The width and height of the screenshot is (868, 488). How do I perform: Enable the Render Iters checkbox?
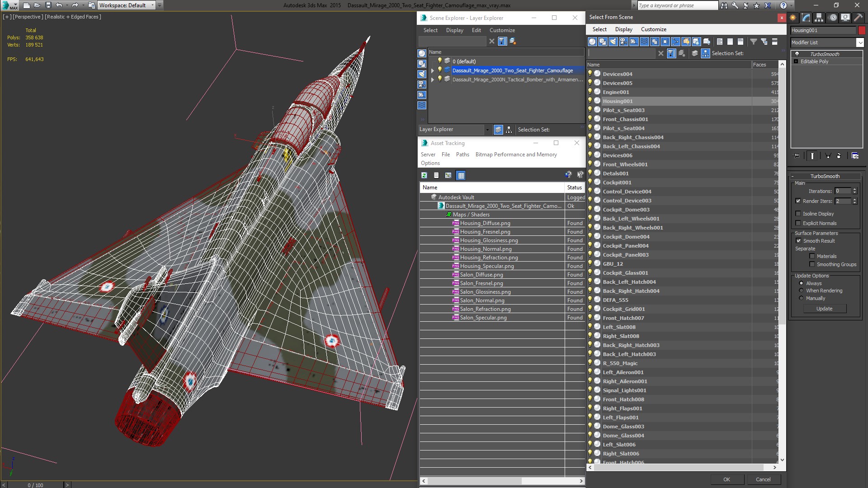[798, 201]
